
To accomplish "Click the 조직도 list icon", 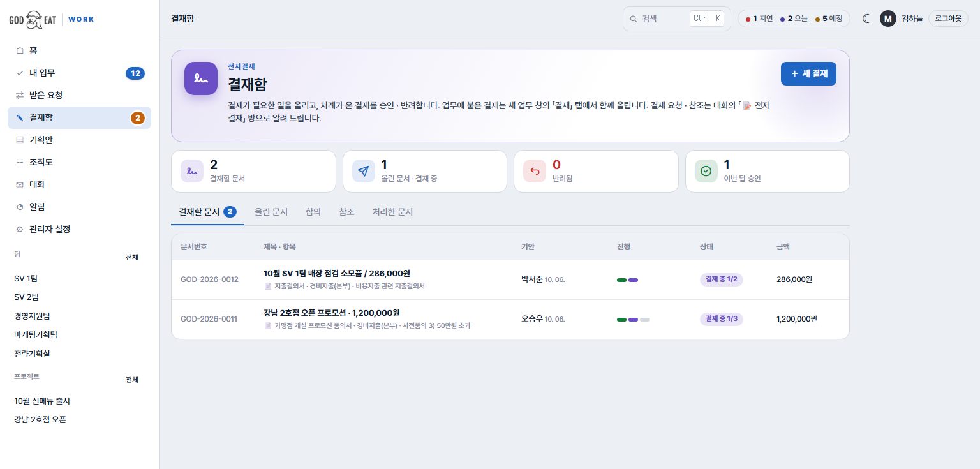I will tap(20, 162).
